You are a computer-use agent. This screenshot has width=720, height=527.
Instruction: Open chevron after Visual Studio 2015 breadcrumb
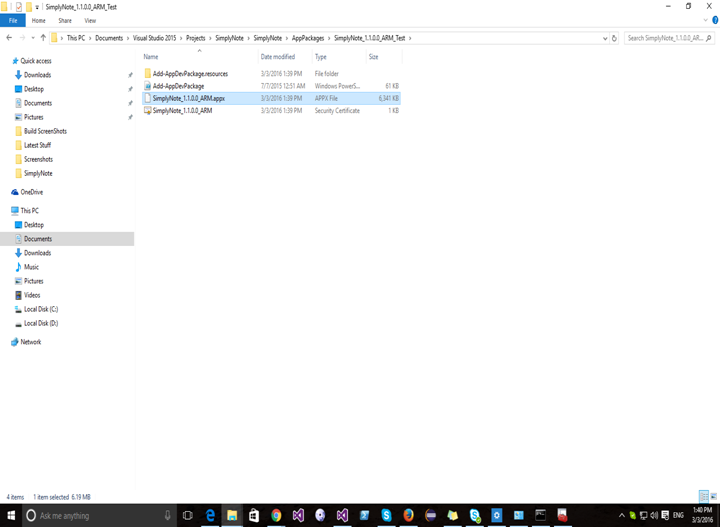(x=181, y=38)
